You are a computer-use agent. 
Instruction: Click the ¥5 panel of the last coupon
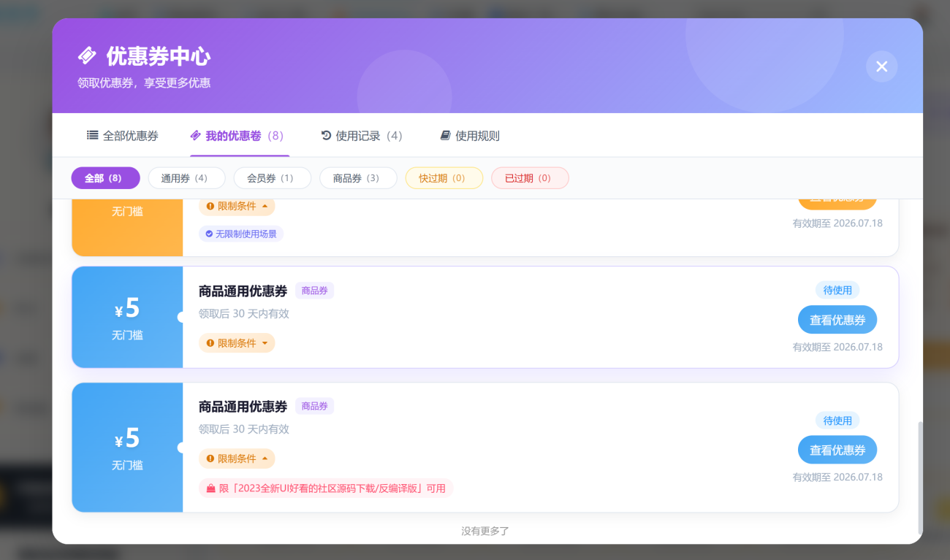pyautogui.click(x=127, y=448)
